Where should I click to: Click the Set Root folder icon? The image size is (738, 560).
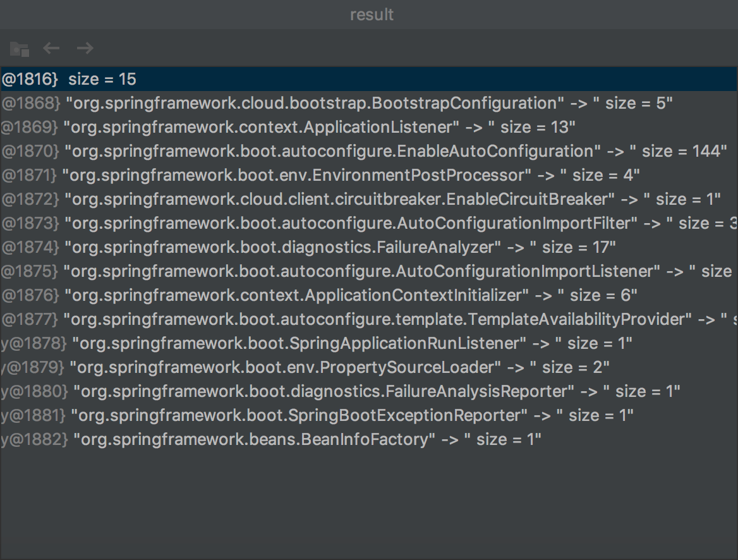coord(19,49)
